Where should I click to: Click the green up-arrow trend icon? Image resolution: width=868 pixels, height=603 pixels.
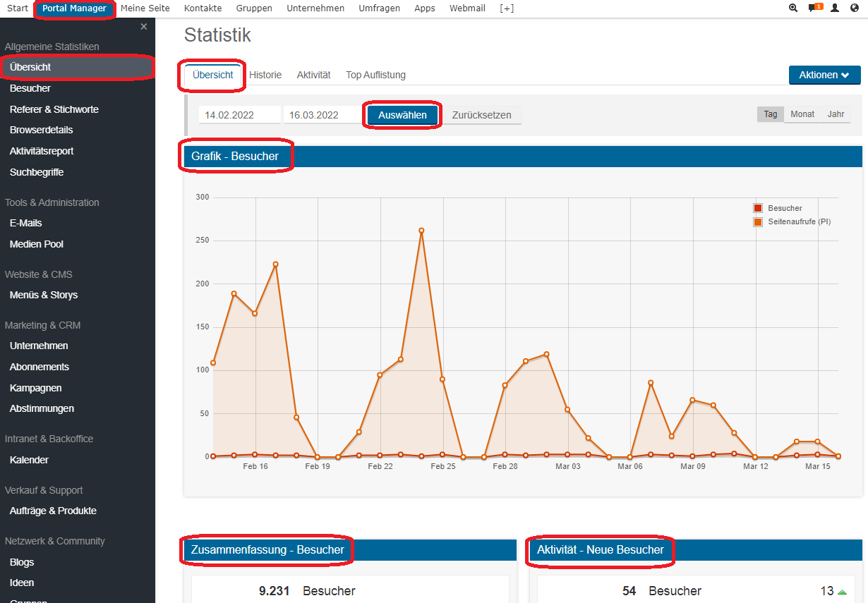click(842, 592)
